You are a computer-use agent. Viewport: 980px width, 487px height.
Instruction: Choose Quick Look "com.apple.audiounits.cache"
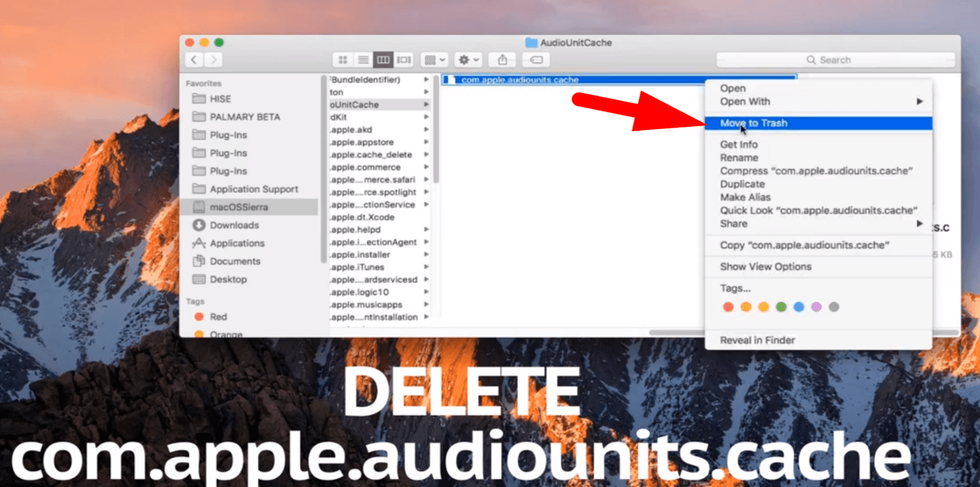click(818, 211)
